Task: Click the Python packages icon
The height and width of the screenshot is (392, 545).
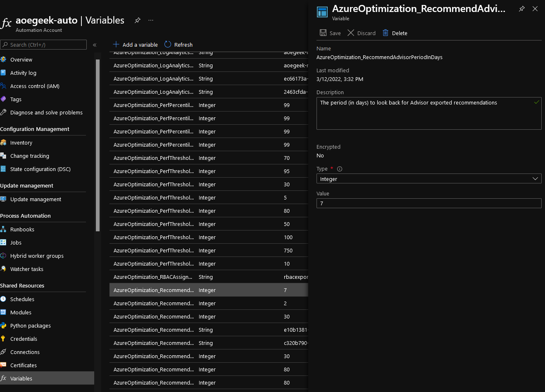Action: pyautogui.click(x=3, y=325)
